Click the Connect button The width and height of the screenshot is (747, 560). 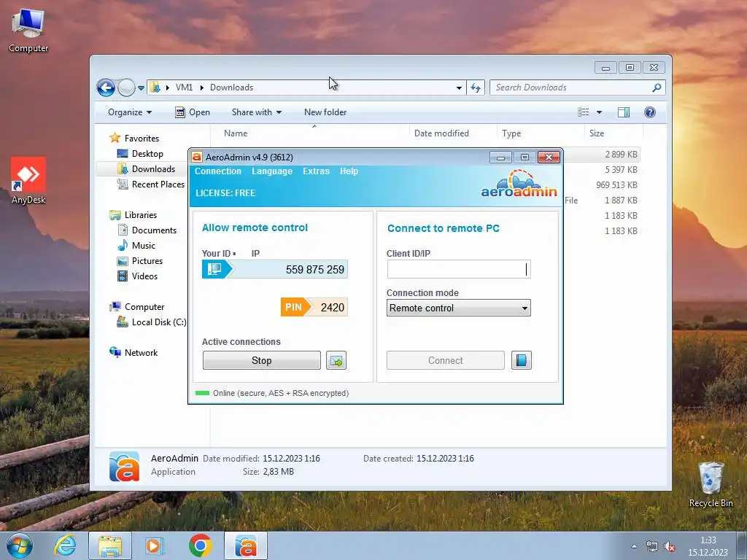pos(446,360)
